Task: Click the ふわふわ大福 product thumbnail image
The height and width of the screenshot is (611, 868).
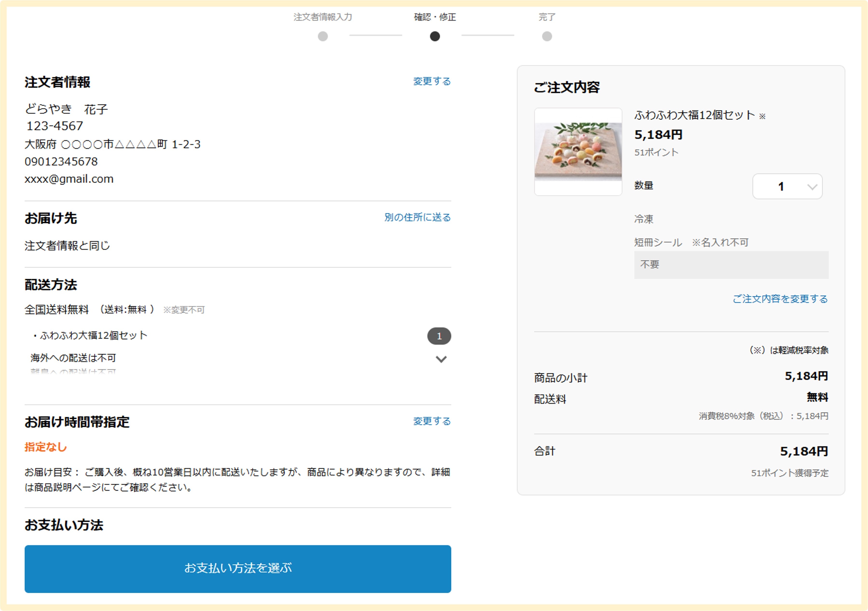Action: click(x=578, y=152)
